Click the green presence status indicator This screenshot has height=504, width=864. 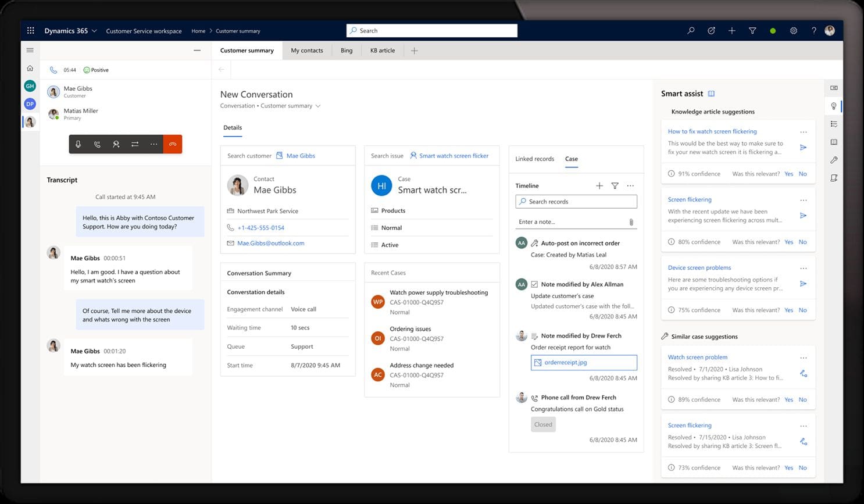(773, 31)
